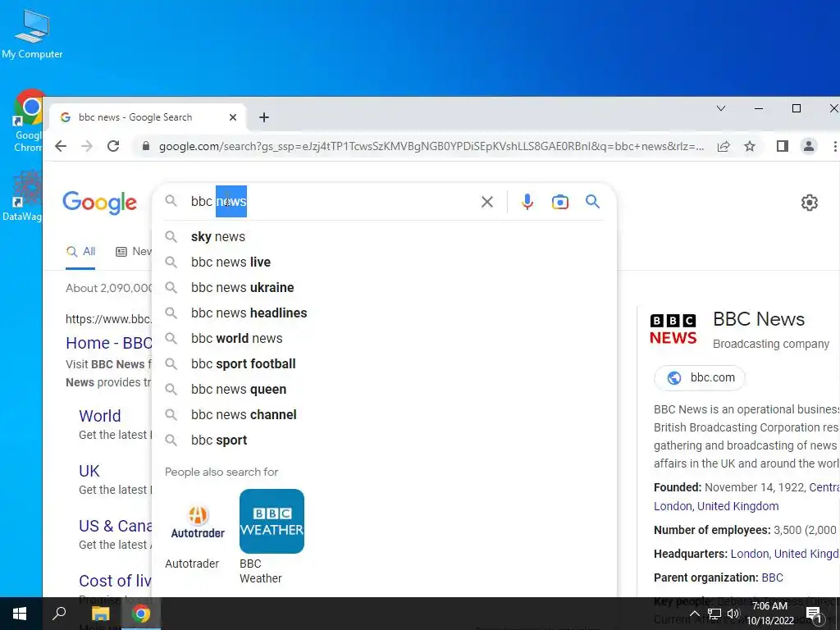
Task: Open a new tab with plus button
Action: [264, 117]
